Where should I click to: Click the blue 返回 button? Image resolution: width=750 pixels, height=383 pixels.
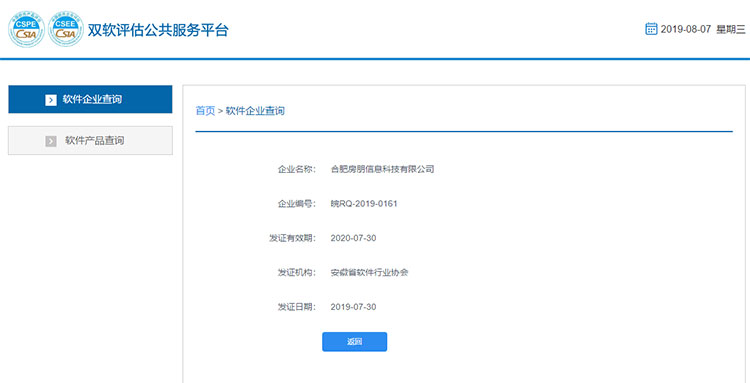[x=354, y=342]
